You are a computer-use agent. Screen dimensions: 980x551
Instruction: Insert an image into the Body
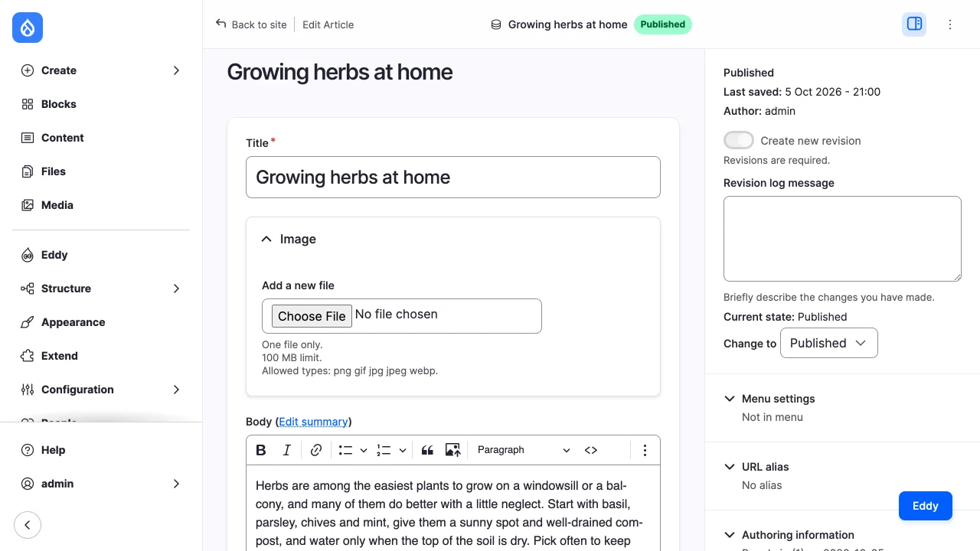coord(452,450)
